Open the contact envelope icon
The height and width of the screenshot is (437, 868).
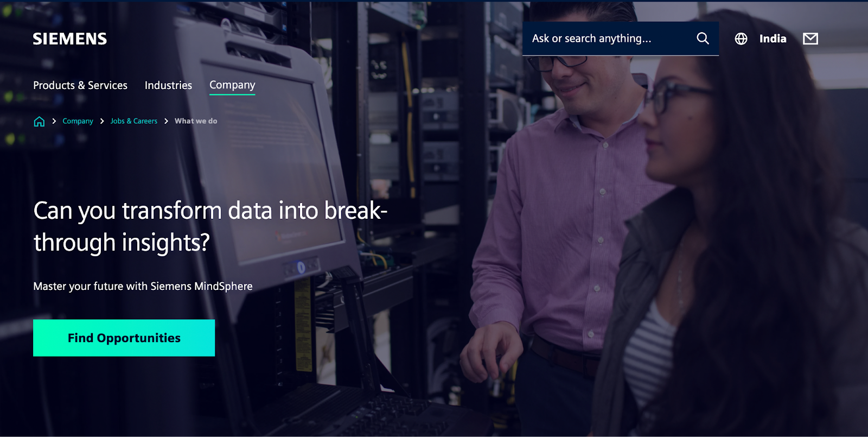pos(810,39)
